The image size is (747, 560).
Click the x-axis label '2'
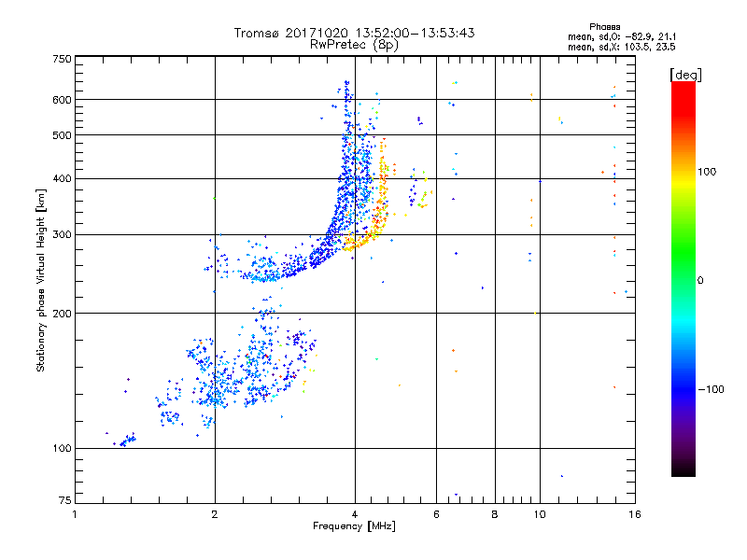[215, 514]
